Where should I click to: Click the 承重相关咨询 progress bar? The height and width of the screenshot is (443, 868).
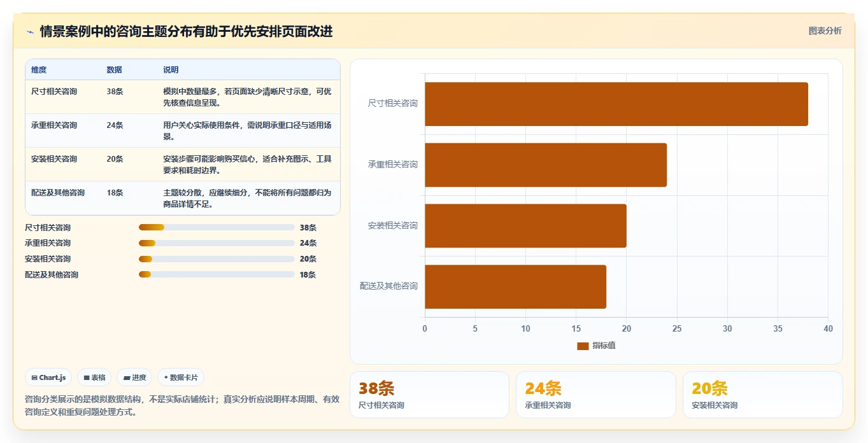[x=217, y=243]
